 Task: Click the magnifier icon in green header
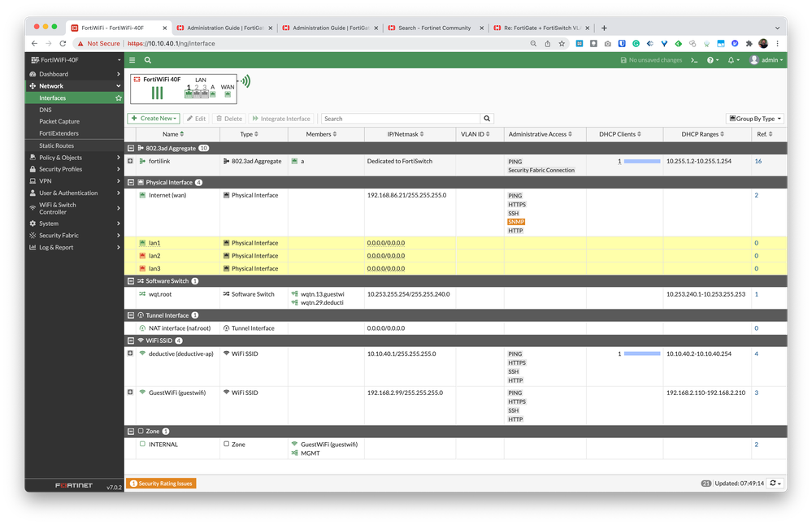tap(148, 60)
